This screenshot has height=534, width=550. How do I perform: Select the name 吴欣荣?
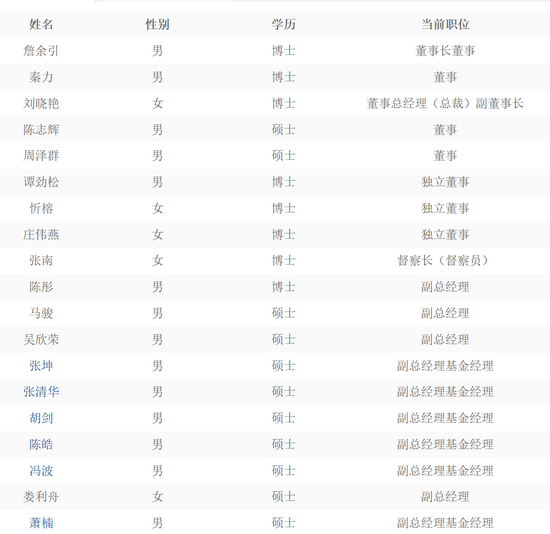click(41, 339)
